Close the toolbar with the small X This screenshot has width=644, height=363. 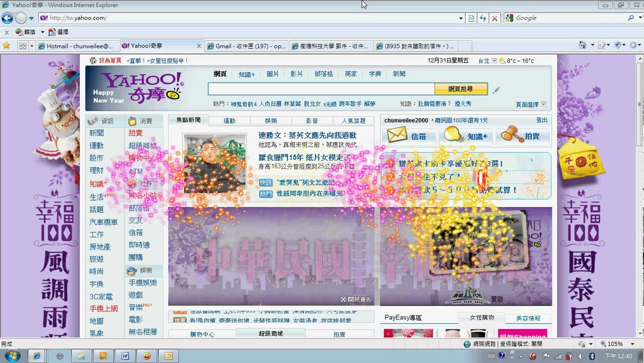tap(7, 32)
